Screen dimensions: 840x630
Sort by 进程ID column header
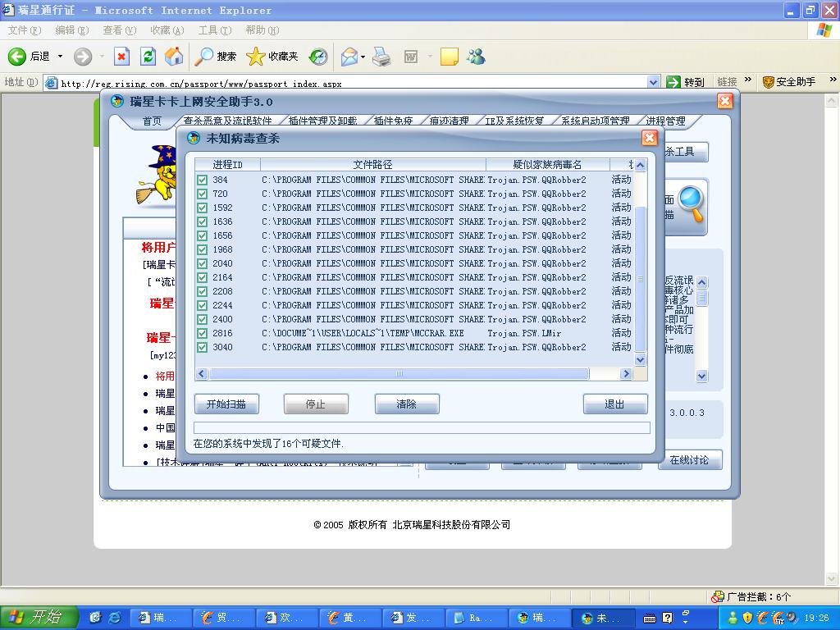(x=228, y=164)
